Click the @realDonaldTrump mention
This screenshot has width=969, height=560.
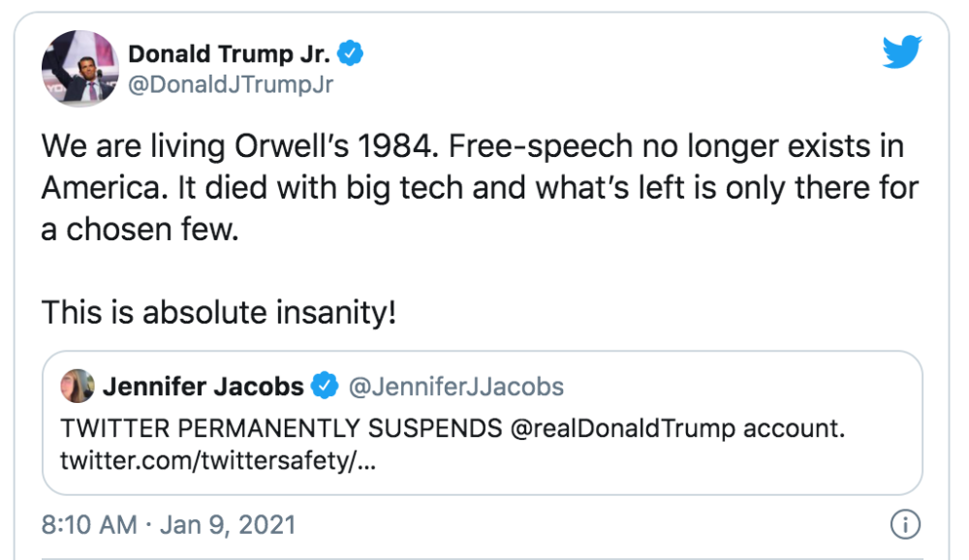[x=623, y=428]
